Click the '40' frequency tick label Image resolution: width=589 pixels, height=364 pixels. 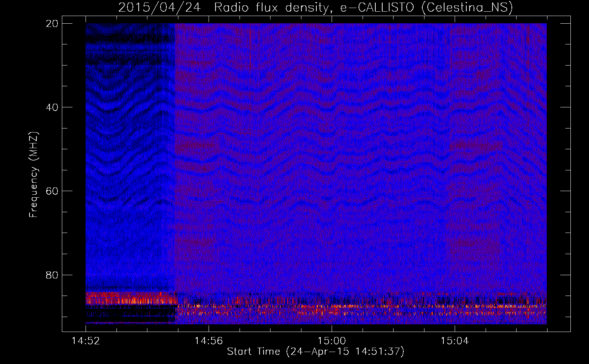coord(52,107)
